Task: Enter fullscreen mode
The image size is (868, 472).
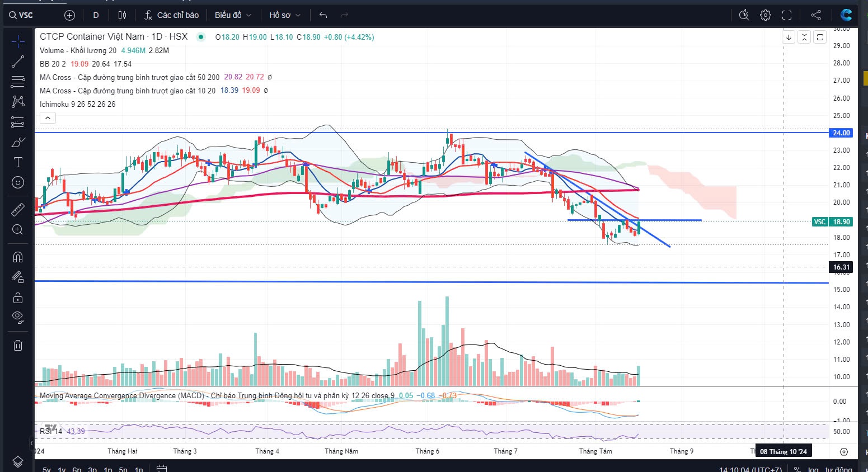Action: [787, 15]
